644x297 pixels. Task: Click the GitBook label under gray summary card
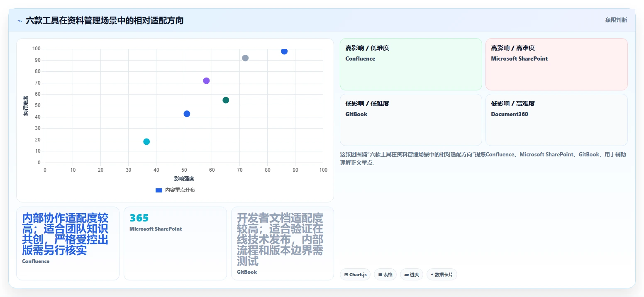[247, 272]
